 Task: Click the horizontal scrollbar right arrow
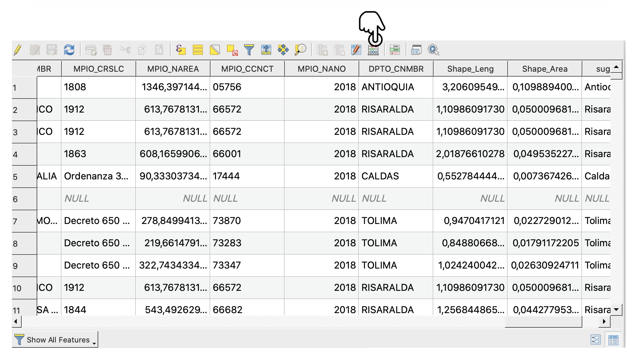click(605, 321)
